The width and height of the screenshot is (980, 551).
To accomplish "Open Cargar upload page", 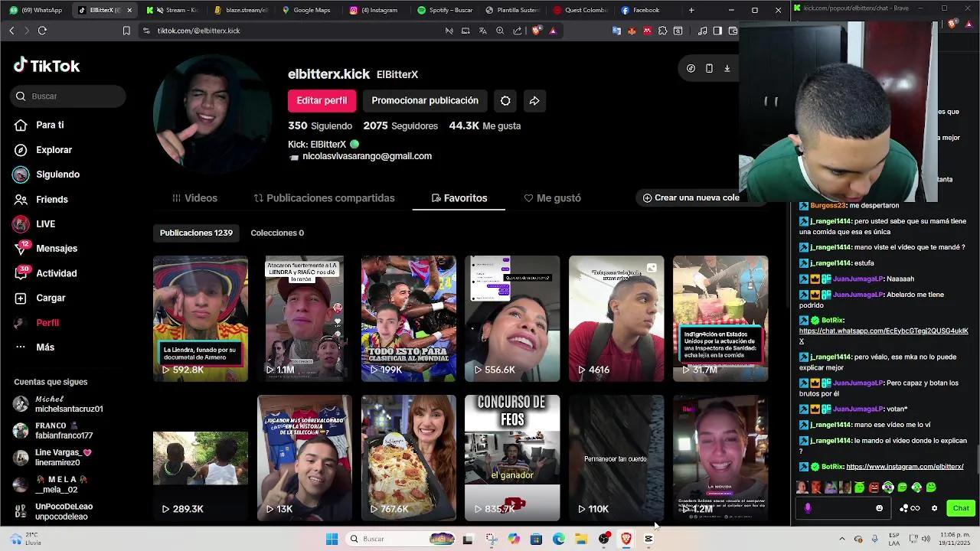I will click(41, 298).
